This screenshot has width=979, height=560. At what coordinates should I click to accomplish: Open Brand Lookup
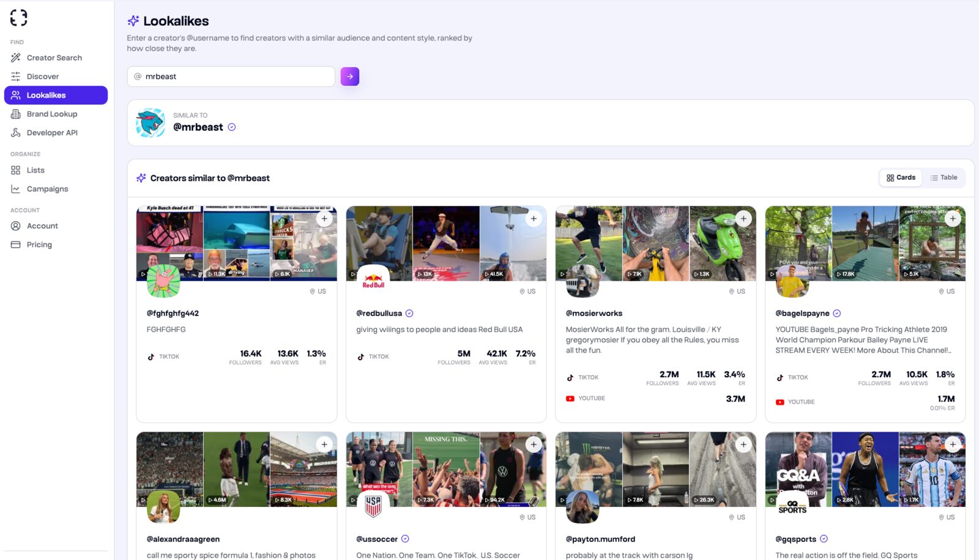pos(56,114)
